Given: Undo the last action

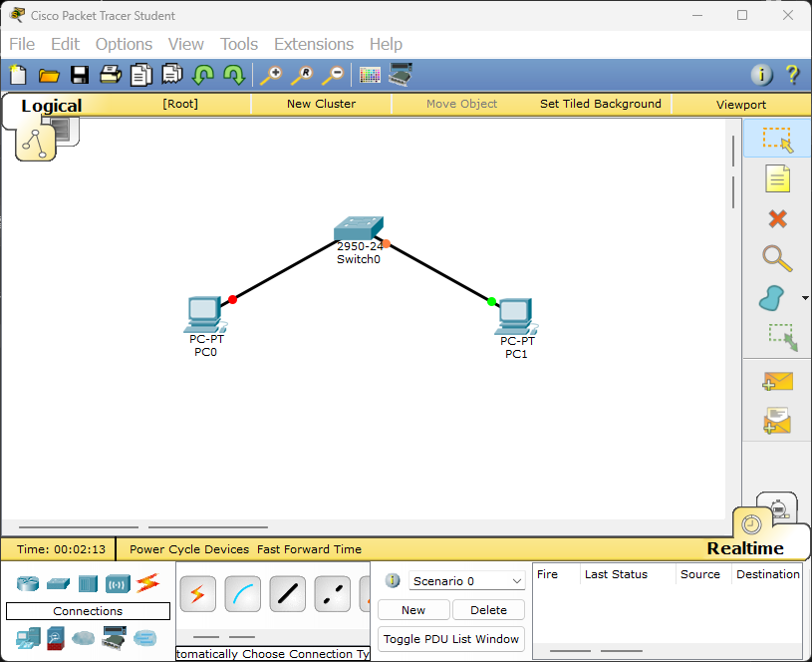Looking at the screenshot, I should 202,75.
